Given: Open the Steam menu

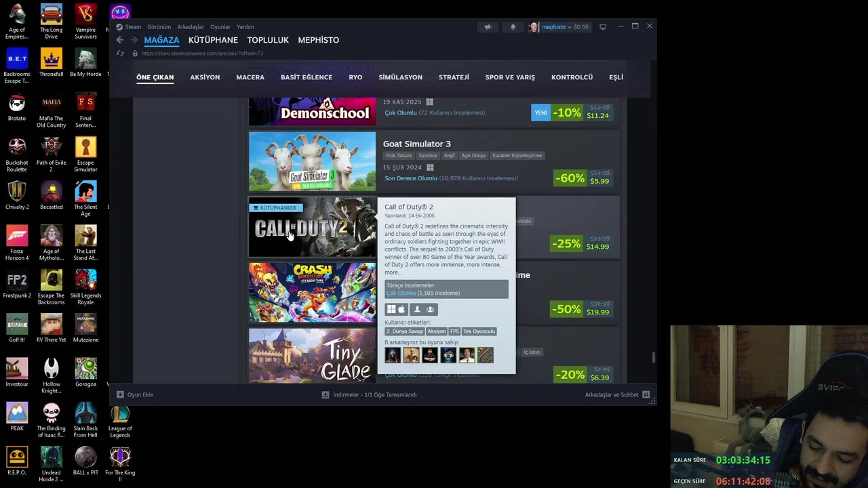Looking at the screenshot, I should click(x=129, y=27).
